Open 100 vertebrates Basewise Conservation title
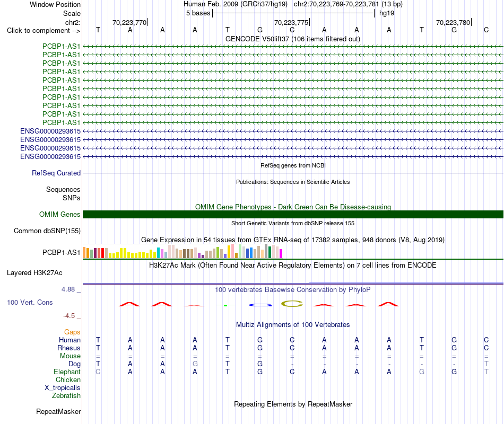 293,290
